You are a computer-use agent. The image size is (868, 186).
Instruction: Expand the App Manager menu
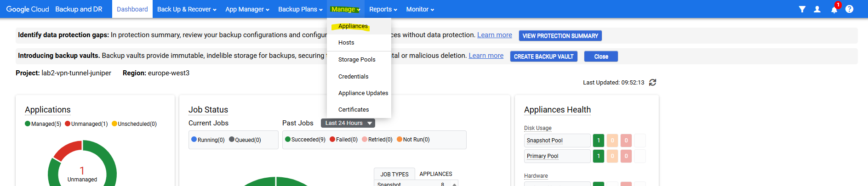247,9
